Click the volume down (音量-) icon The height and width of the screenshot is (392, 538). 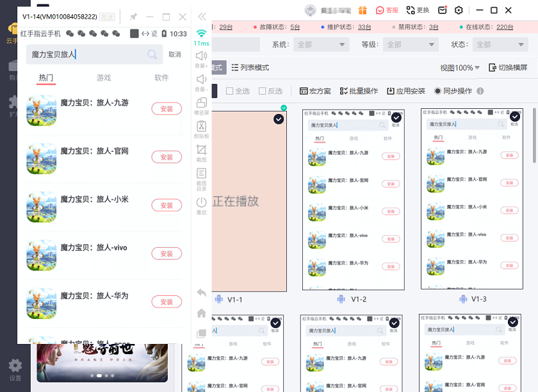(201, 79)
